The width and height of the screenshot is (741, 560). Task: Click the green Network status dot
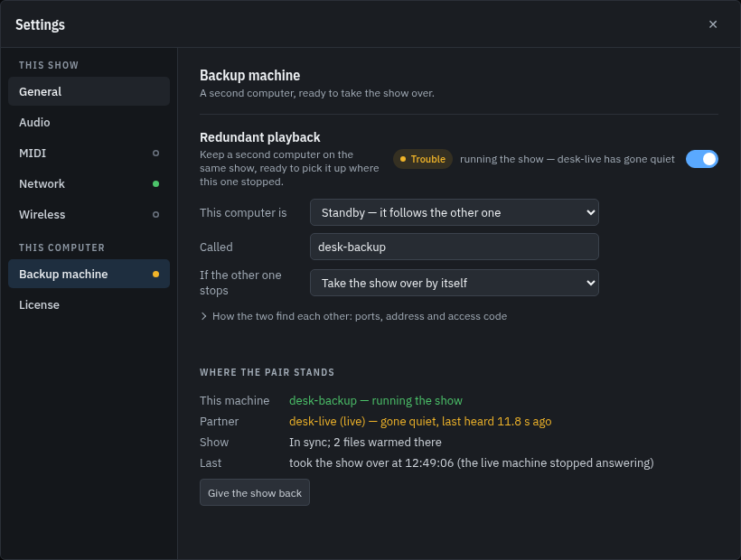pos(155,183)
